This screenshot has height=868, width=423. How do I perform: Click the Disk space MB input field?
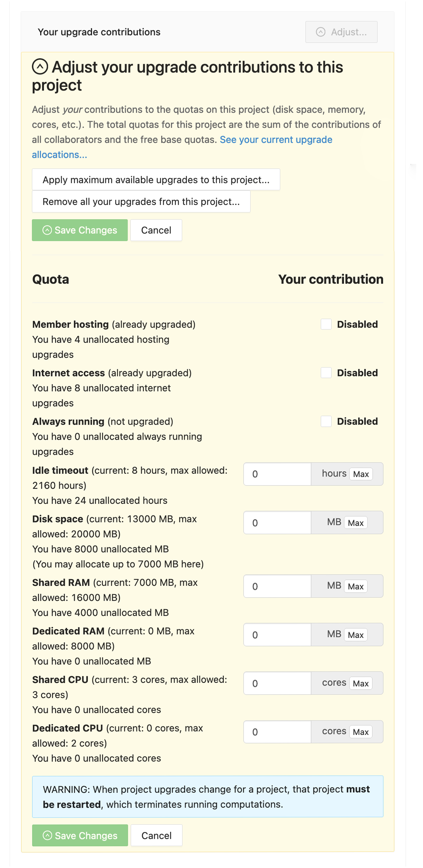pyautogui.click(x=277, y=523)
